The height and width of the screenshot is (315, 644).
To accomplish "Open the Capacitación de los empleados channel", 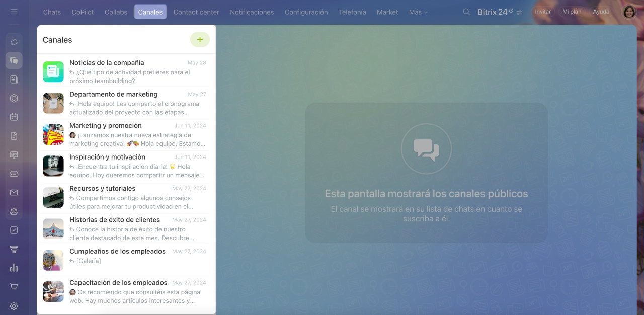I will [125, 292].
